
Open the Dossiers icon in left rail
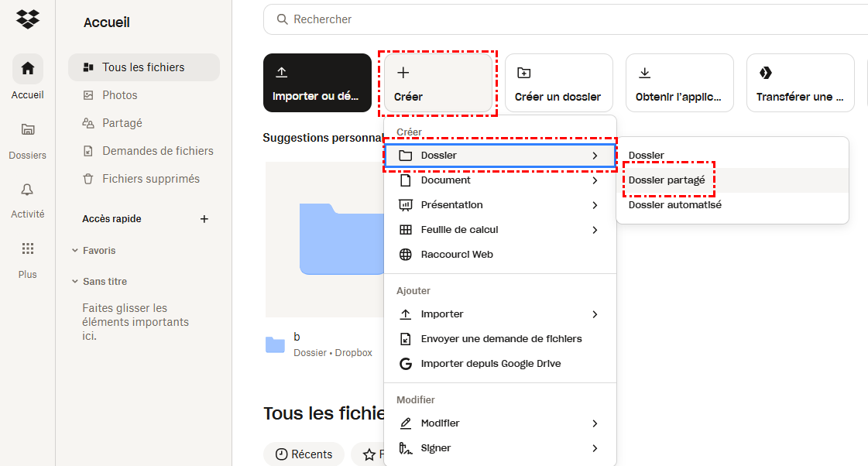coord(28,129)
